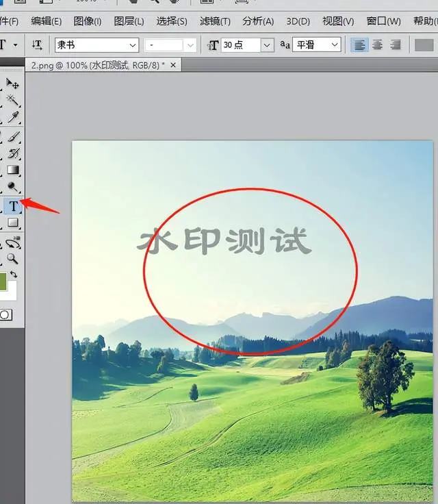Click the font size T icon
Screen dimensions: 438x504
pos(213,45)
